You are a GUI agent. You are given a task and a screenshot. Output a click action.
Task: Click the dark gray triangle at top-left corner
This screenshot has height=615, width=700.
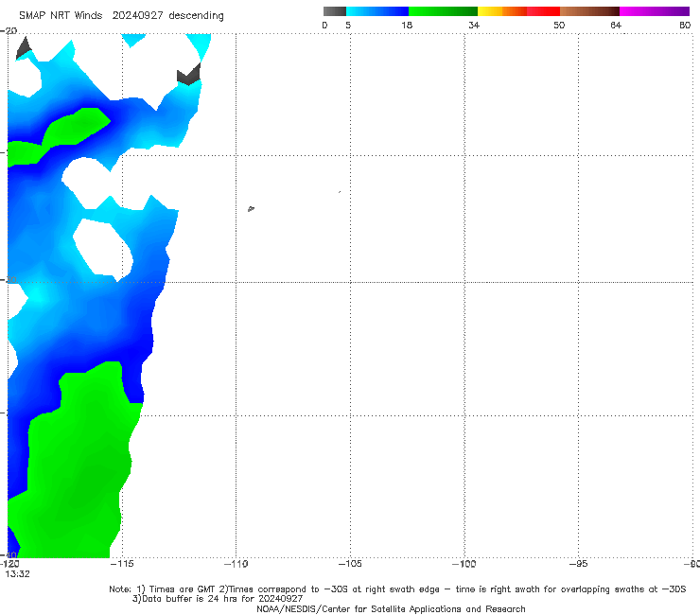pos(24,48)
